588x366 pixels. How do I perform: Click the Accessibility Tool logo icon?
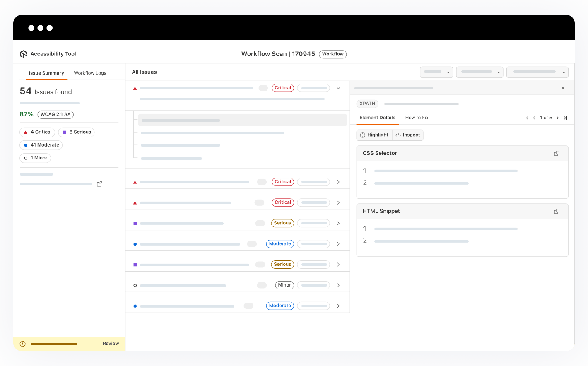(24, 54)
